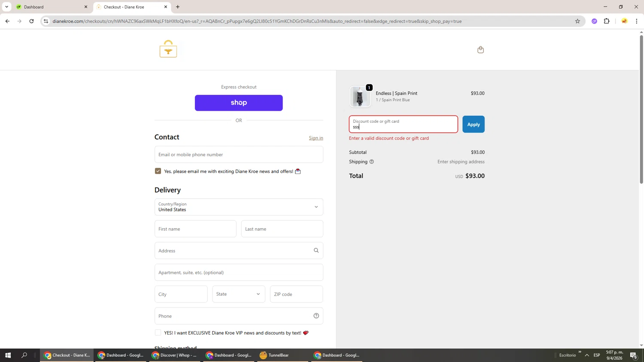644x362 pixels.
Task: Uncheck email news and offers checkbox
Action: pos(158,171)
